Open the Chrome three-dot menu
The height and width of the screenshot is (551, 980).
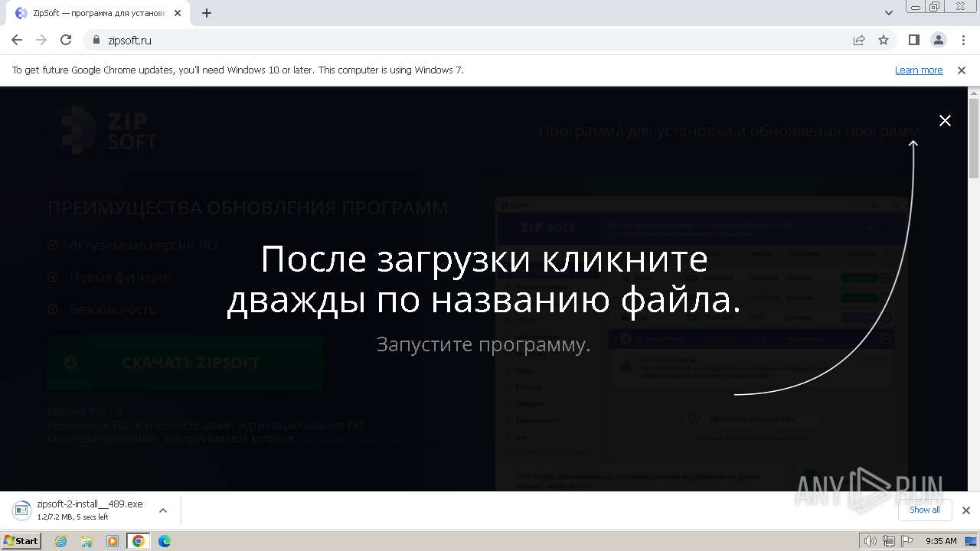[962, 40]
